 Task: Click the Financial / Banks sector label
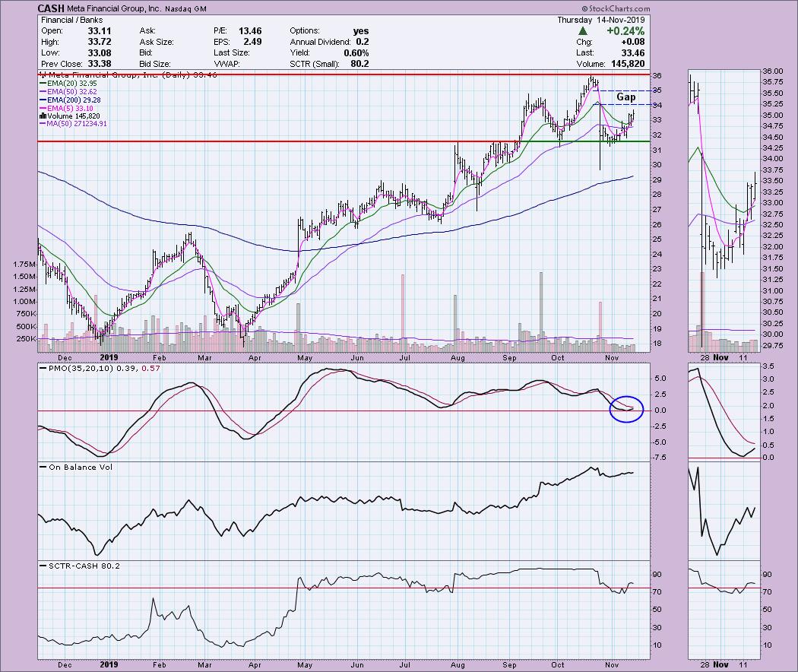coord(71,20)
